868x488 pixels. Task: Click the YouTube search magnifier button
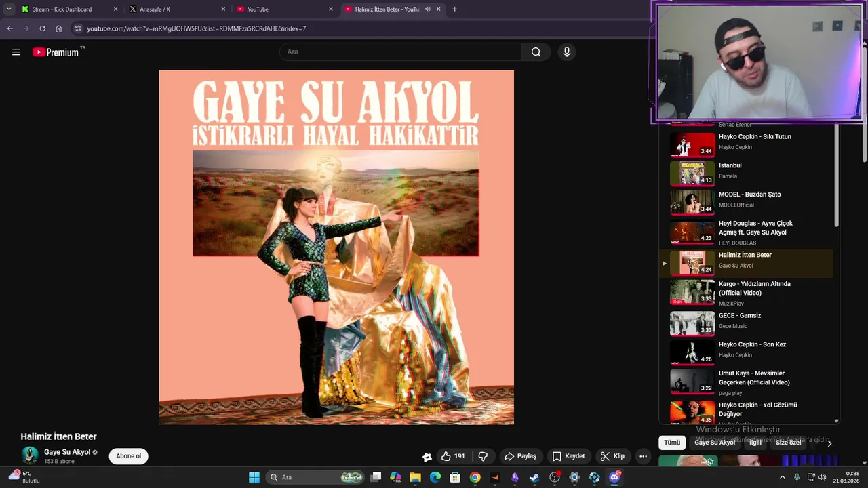pyautogui.click(x=536, y=52)
